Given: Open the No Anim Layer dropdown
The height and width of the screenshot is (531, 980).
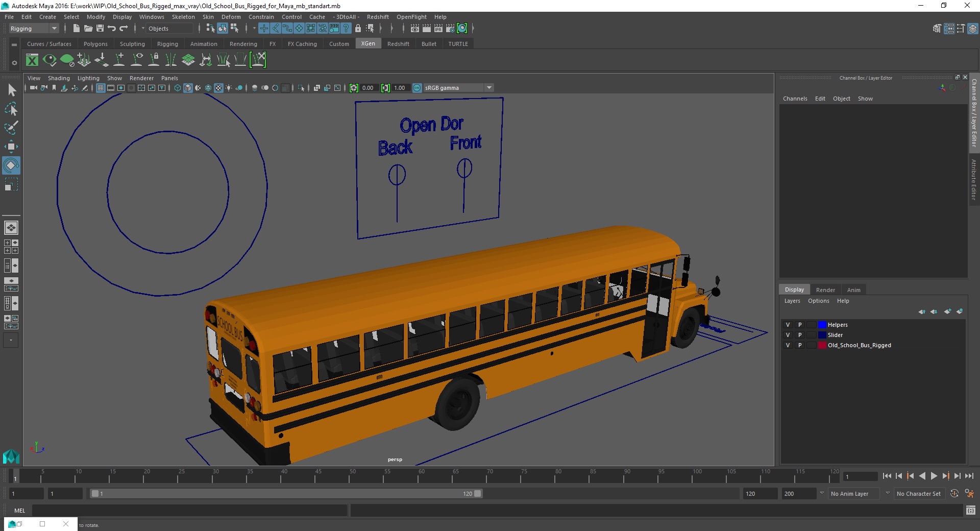Looking at the screenshot, I should pos(854,494).
